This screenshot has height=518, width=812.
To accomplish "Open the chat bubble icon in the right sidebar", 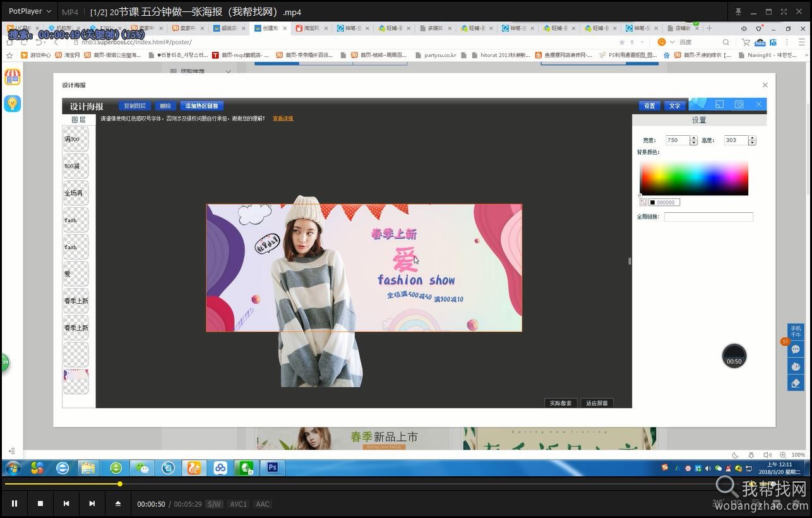I will pyautogui.click(x=796, y=349).
